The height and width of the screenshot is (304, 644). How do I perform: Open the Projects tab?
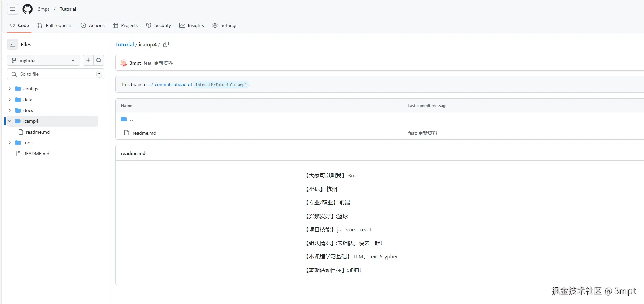click(x=125, y=25)
